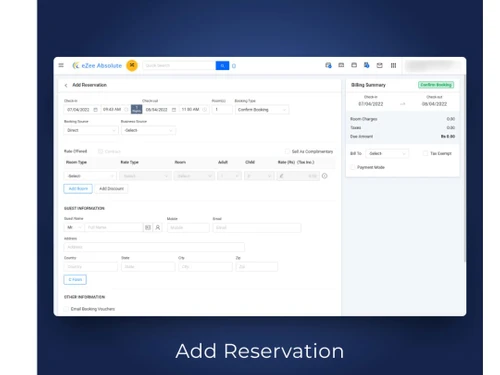
Task: Click the Due Amount label
Action: (x=362, y=136)
